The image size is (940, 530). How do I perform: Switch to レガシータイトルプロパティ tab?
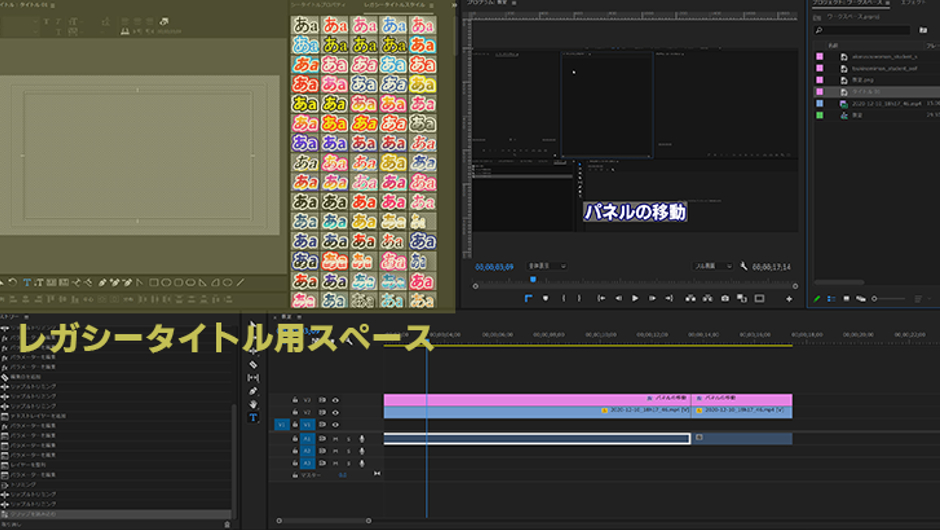(318, 5)
